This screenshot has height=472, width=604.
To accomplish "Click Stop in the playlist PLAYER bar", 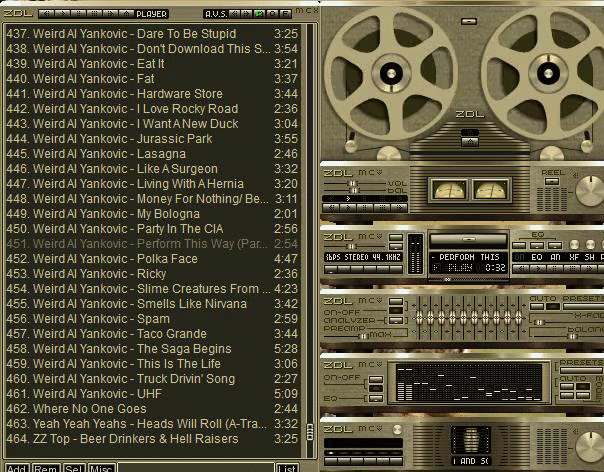I will pyautogui.click(x=95, y=14).
